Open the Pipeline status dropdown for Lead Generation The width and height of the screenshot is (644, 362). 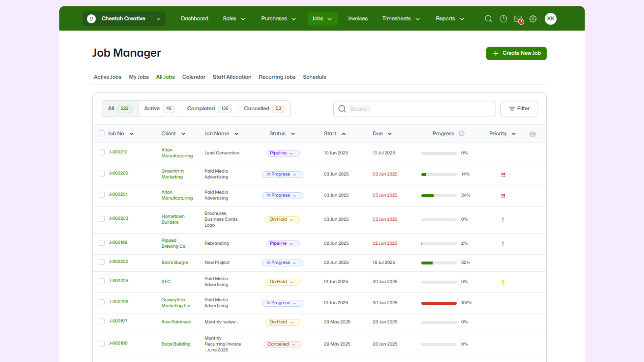[x=282, y=153]
